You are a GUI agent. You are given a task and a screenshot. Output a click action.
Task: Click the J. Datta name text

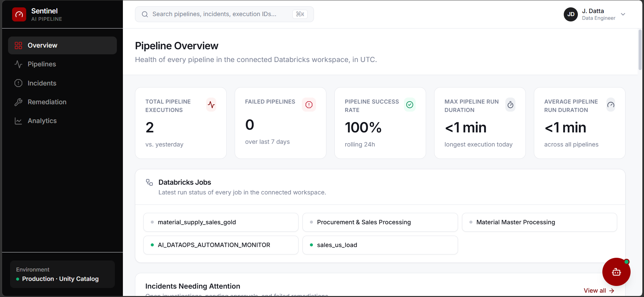593,11
